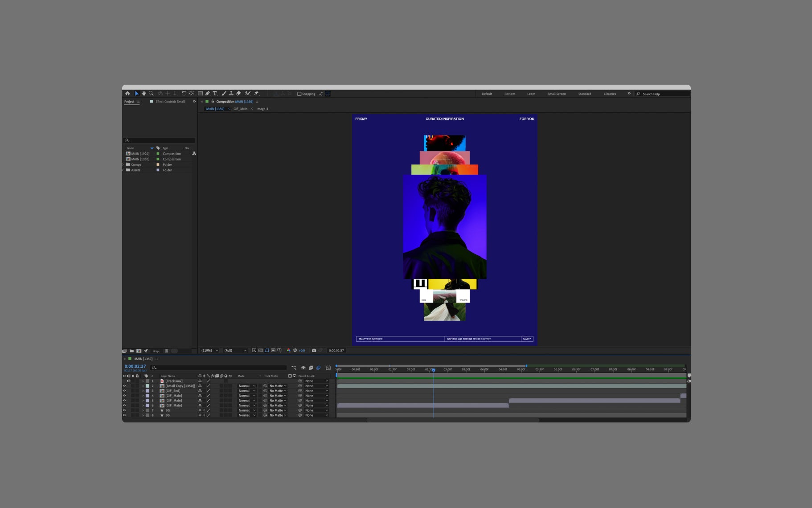Mute audio for the Track.wav layer
812x508 pixels.
click(x=128, y=381)
